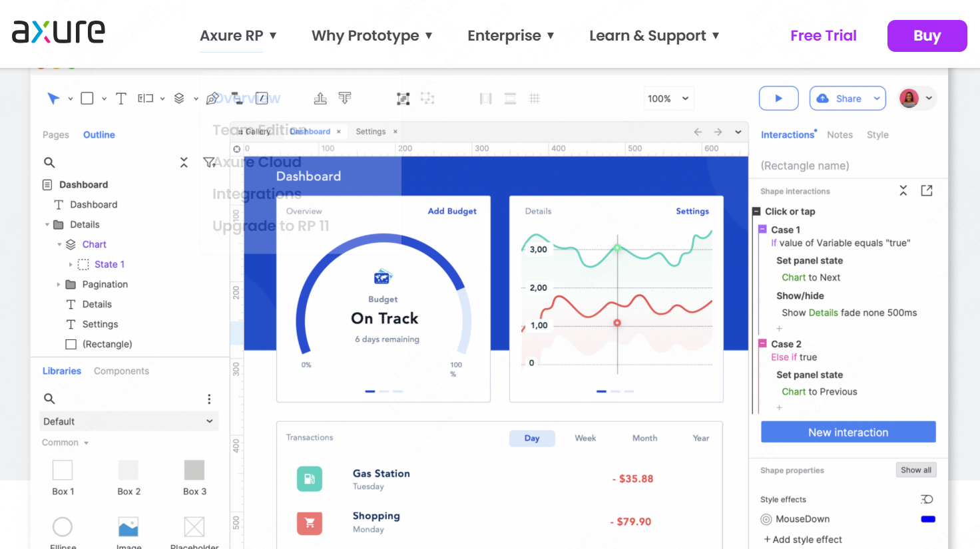Screen dimensions: 980x549
Task: Collapse the Click or tap event
Action: click(x=756, y=212)
